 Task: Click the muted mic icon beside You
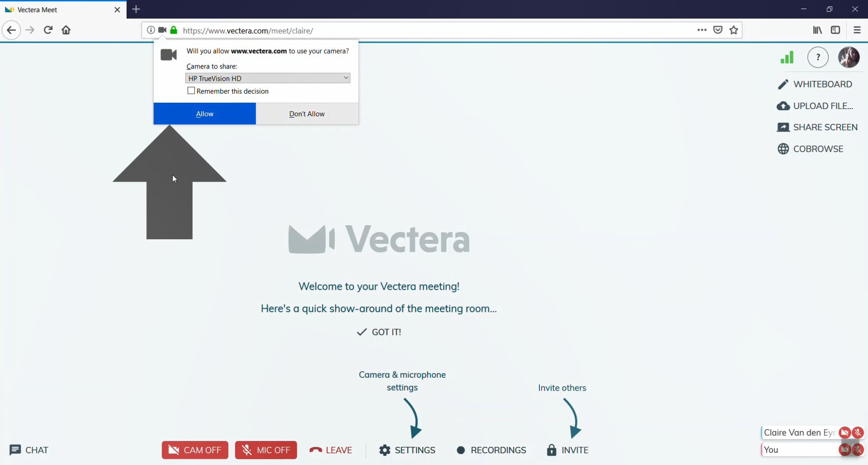click(x=858, y=450)
